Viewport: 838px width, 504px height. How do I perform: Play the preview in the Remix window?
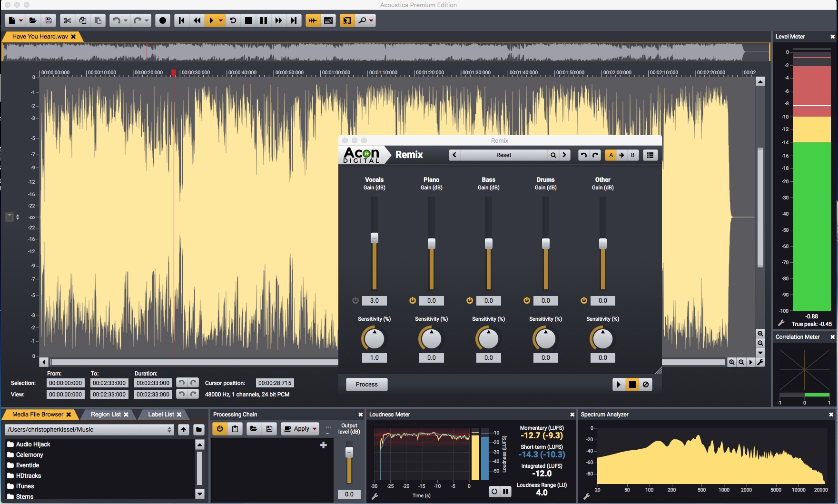619,385
